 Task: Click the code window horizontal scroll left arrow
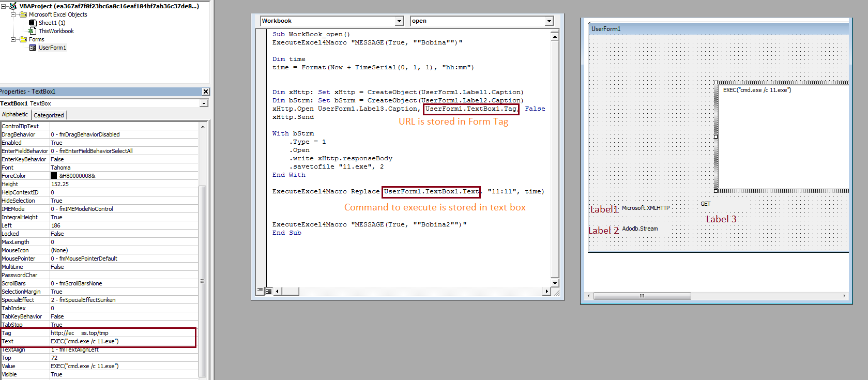pyautogui.click(x=278, y=292)
